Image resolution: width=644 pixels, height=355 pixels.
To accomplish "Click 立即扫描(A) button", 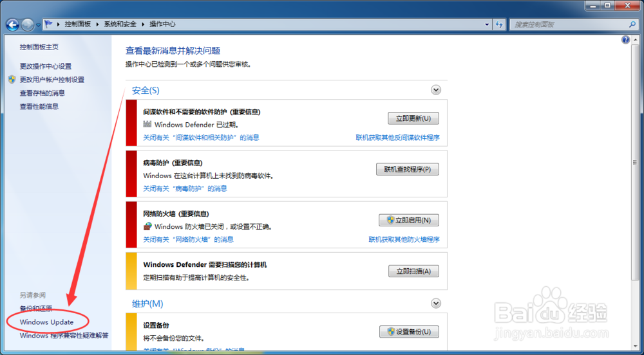I will (413, 271).
